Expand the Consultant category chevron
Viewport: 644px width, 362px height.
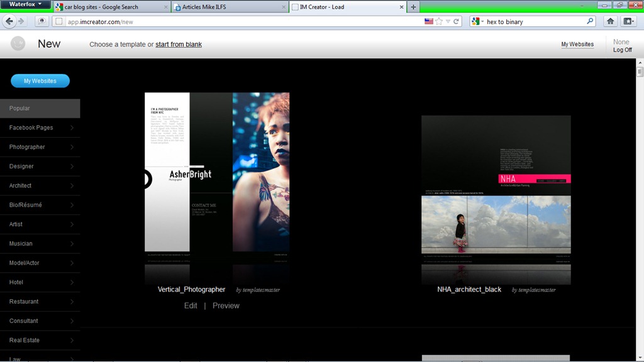pos(72,321)
